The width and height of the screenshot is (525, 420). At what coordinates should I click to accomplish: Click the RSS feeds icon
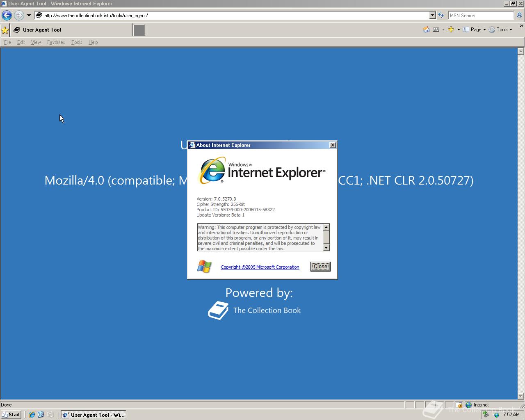pyautogui.click(x=436, y=30)
